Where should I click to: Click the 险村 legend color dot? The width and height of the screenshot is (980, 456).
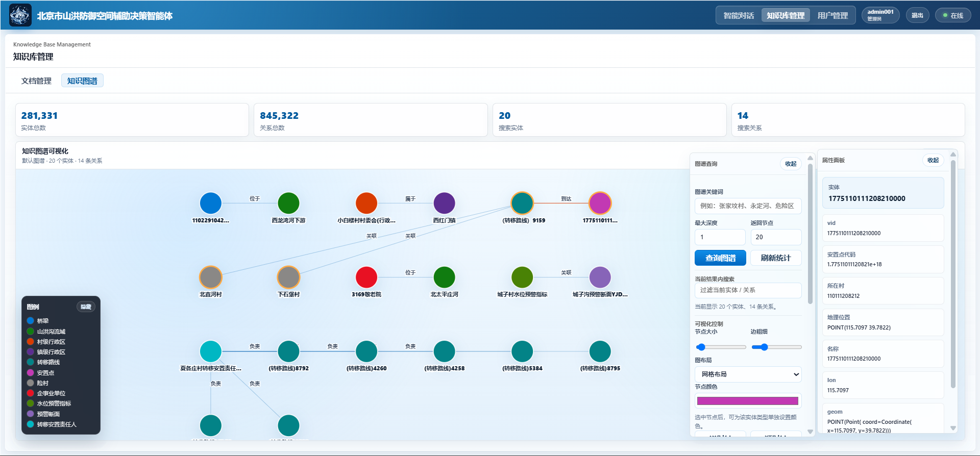[x=31, y=383]
